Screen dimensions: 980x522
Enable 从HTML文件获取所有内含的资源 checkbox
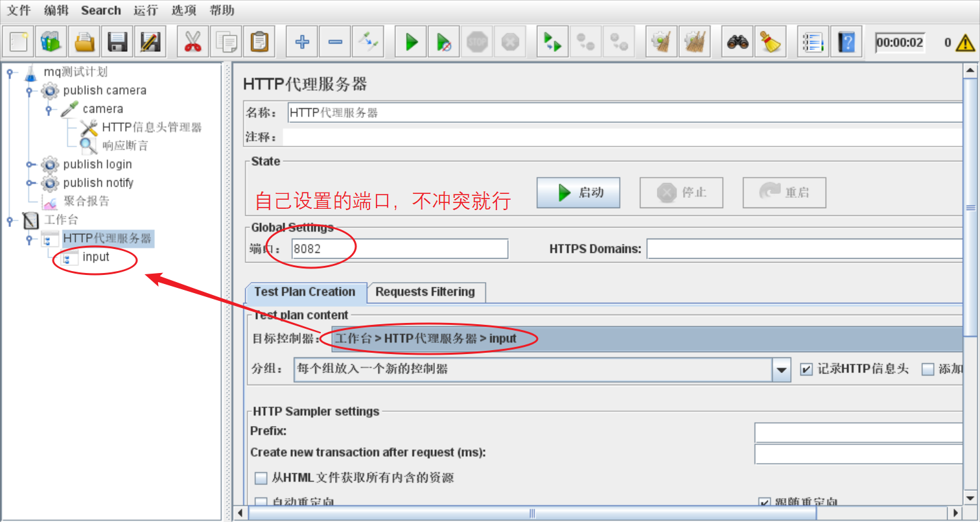coord(261,479)
